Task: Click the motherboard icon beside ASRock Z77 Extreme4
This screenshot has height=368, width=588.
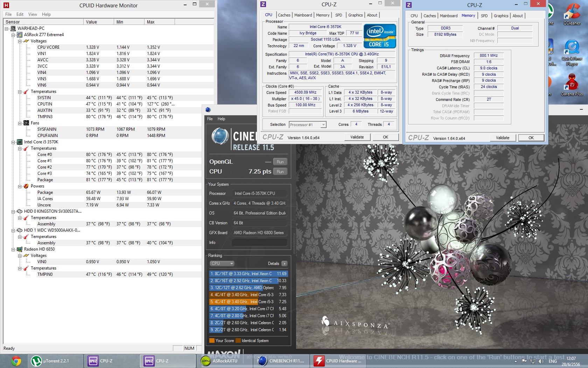Action: [x=20, y=35]
